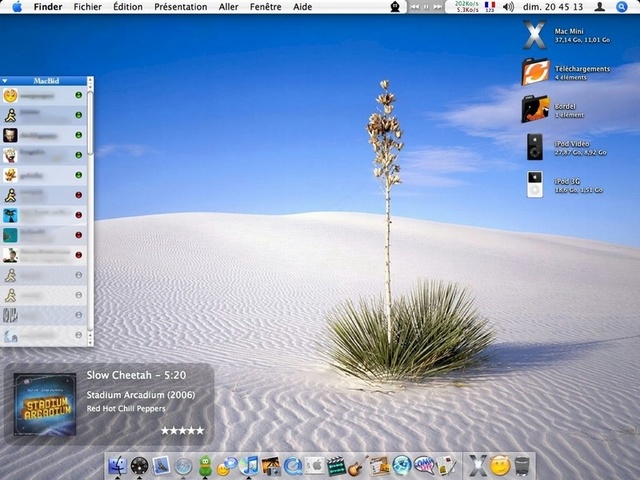Open the Fenêtre menu
Screen dimensions: 640x480
click(x=265, y=7)
